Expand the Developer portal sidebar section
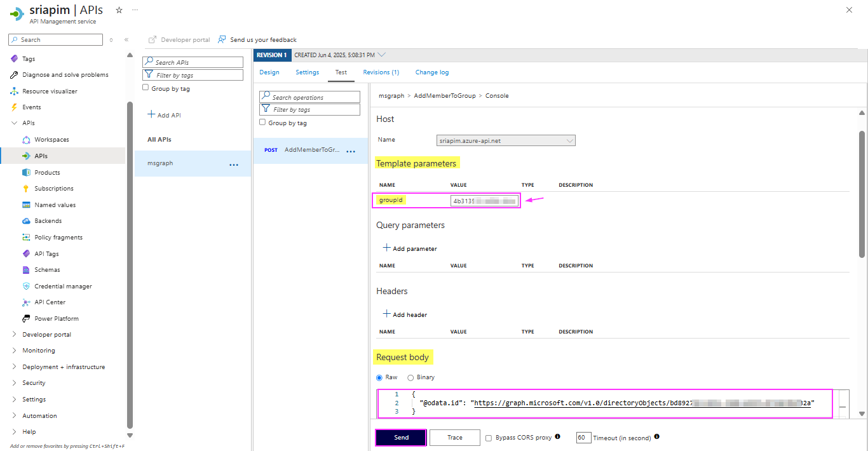Viewport: 868px width, 451px height. coord(14,334)
